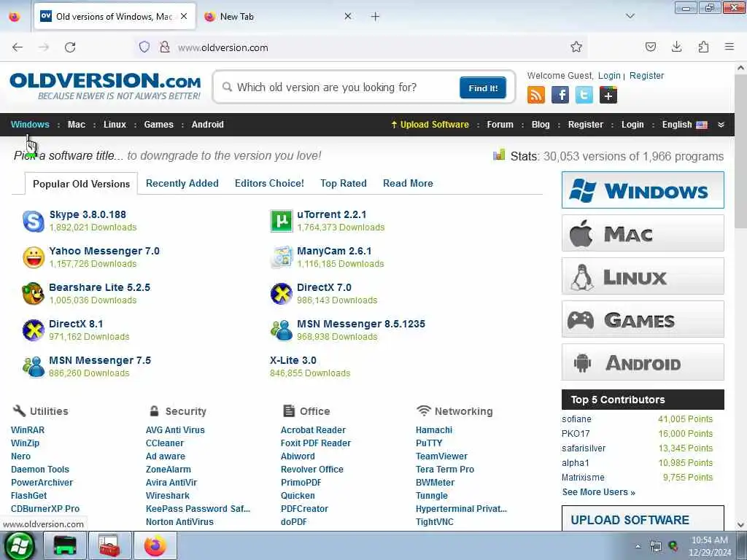Click the site security padlock icon
The image size is (747, 560).
[x=165, y=47]
